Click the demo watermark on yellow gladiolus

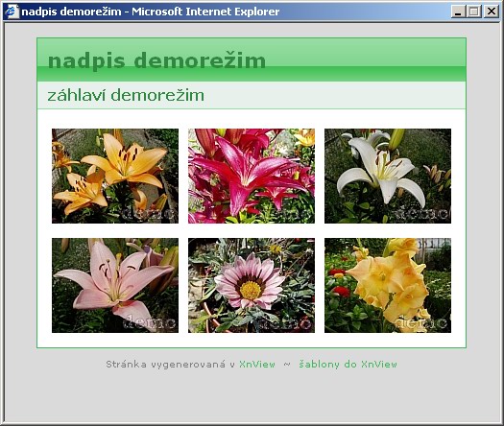tap(422, 323)
